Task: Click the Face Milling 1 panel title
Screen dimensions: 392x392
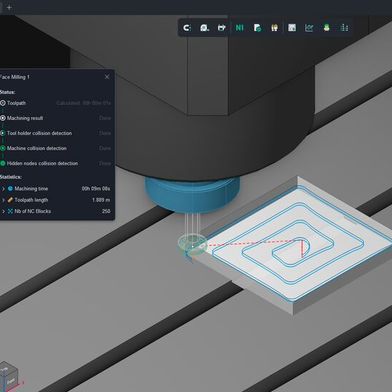Action: pyautogui.click(x=15, y=77)
